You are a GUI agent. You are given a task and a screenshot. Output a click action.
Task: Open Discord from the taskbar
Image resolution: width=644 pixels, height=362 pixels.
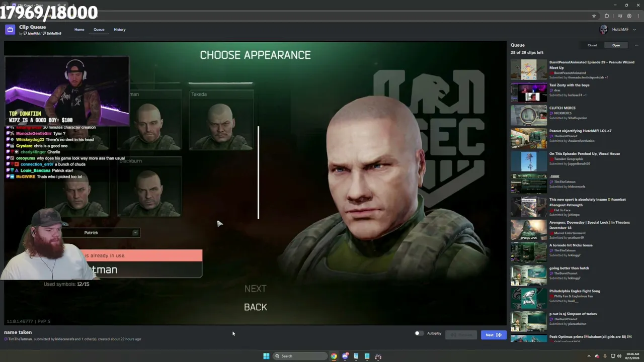pos(345,356)
